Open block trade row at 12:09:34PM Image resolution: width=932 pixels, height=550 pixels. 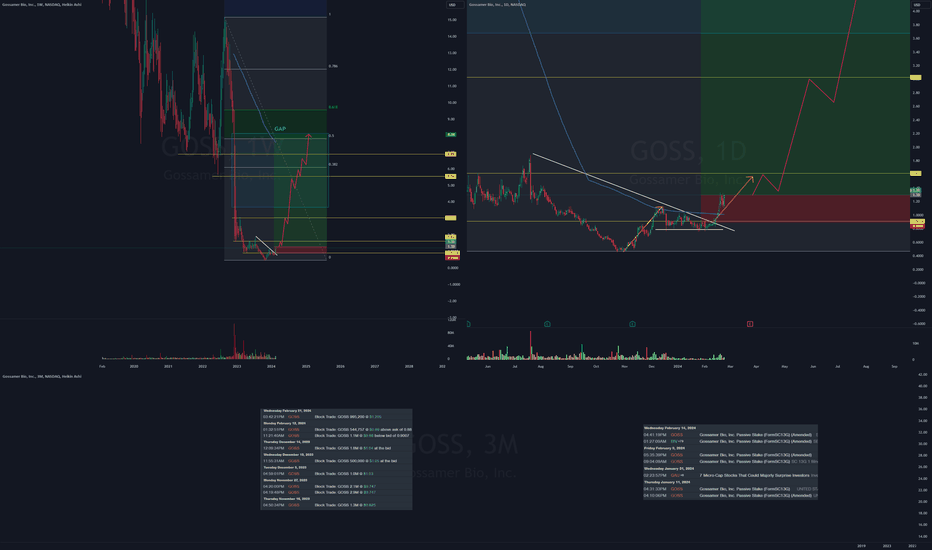tap(336, 448)
